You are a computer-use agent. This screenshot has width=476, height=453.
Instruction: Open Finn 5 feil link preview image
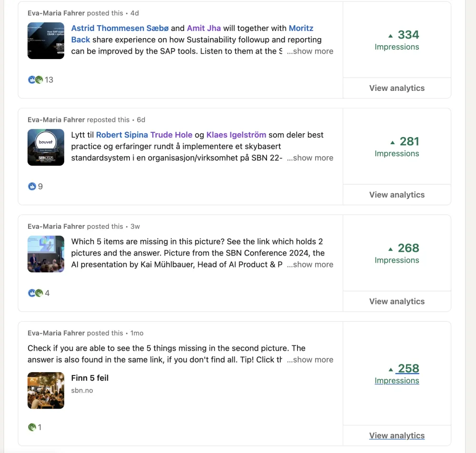point(46,390)
